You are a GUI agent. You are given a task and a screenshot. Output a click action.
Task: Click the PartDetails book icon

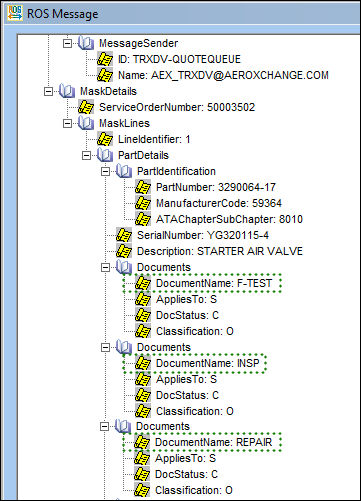pyautogui.click(x=105, y=155)
